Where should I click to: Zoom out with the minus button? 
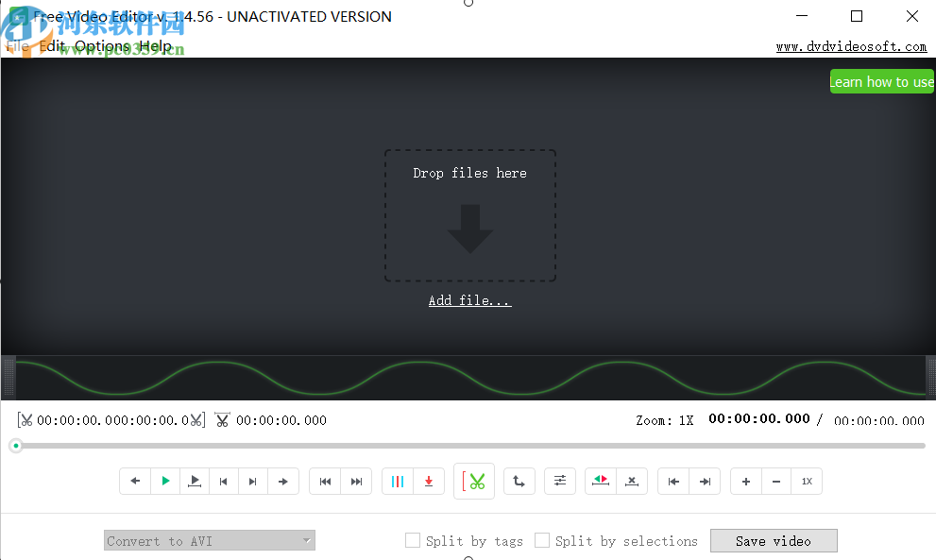pos(776,482)
